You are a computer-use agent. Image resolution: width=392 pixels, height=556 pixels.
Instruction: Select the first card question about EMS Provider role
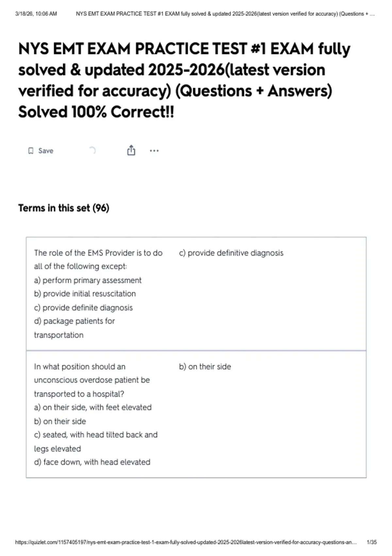[x=98, y=294]
